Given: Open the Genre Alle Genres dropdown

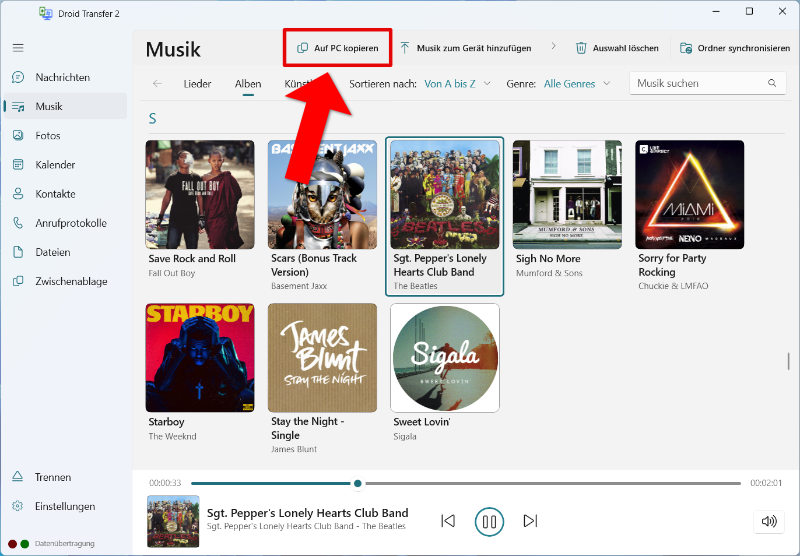Looking at the screenshot, I should coord(577,84).
